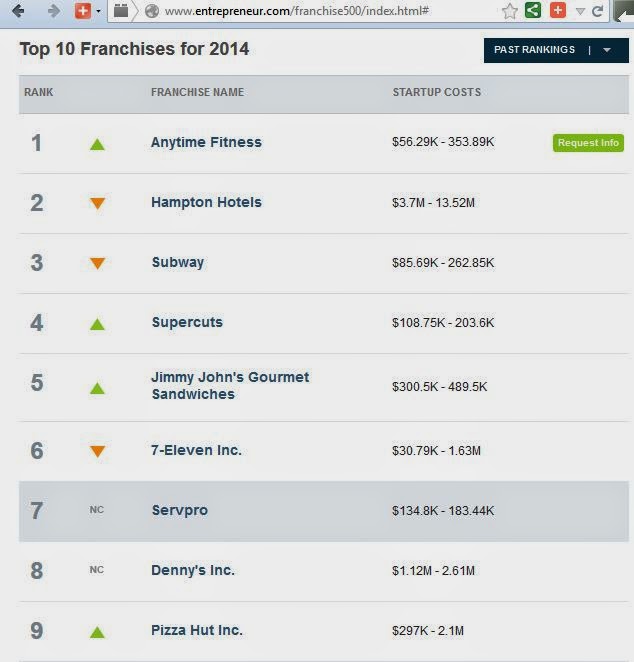The image size is (634, 662).
Task: Select the highlighted Servpro row link
Action: (x=180, y=510)
